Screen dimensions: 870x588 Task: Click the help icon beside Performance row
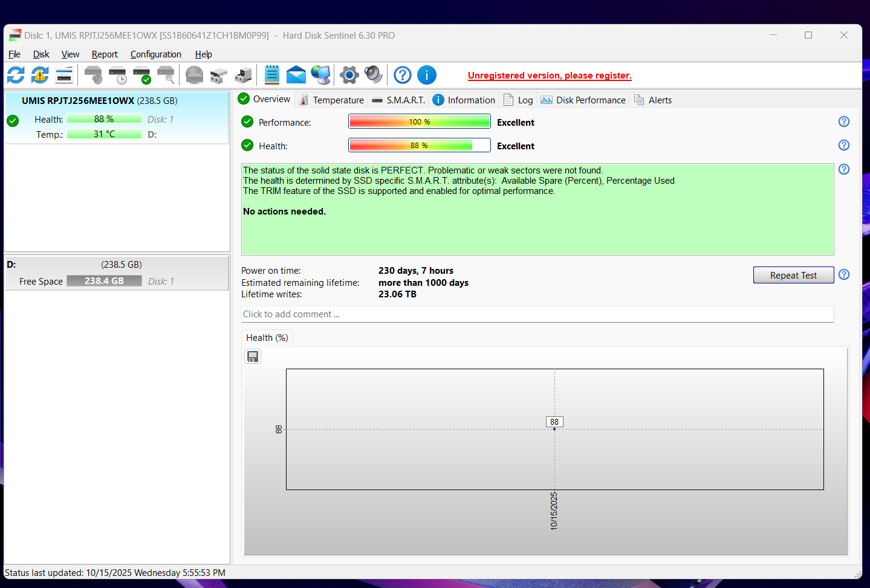click(x=844, y=121)
